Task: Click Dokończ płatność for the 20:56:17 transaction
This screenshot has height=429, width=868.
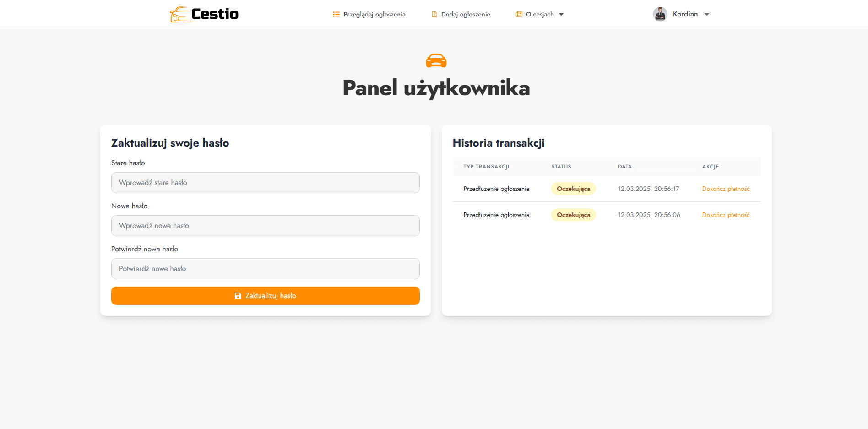Action: coord(726,189)
